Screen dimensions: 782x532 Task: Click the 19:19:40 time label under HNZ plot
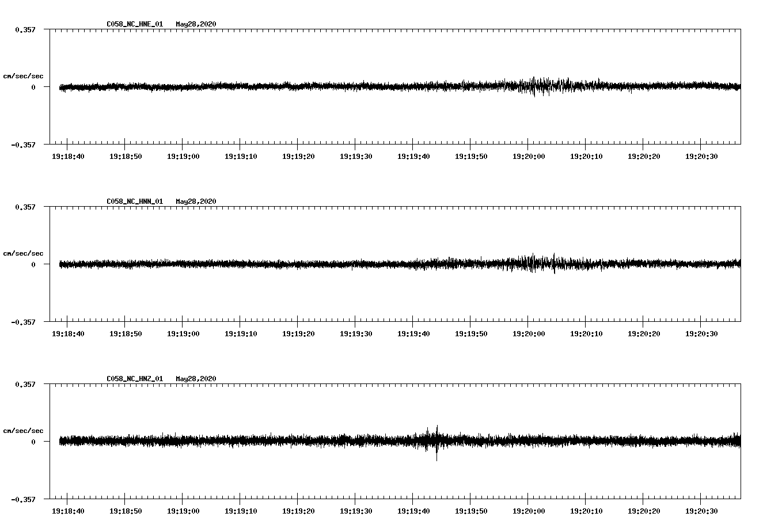coord(413,511)
